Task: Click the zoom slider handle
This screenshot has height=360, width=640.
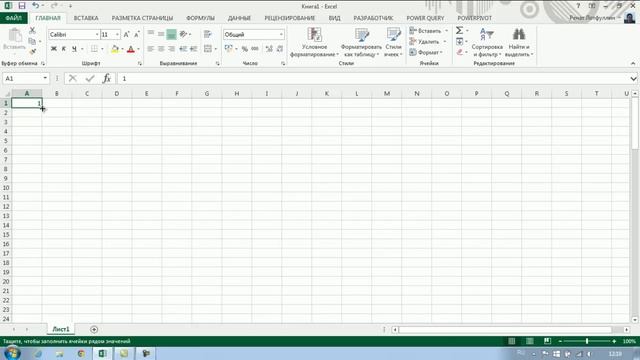Action: (x=587, y=341)
